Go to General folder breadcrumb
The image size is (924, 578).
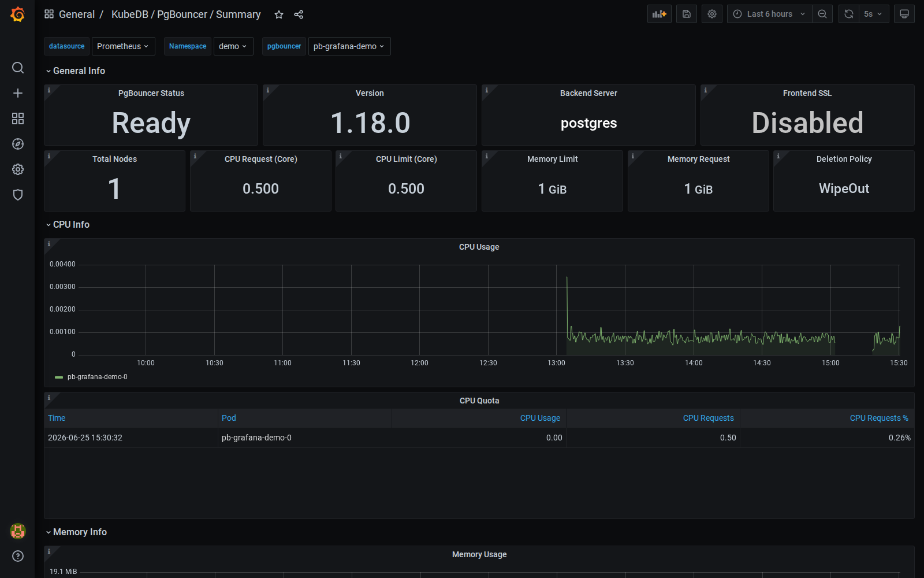[x=77, y=14]
